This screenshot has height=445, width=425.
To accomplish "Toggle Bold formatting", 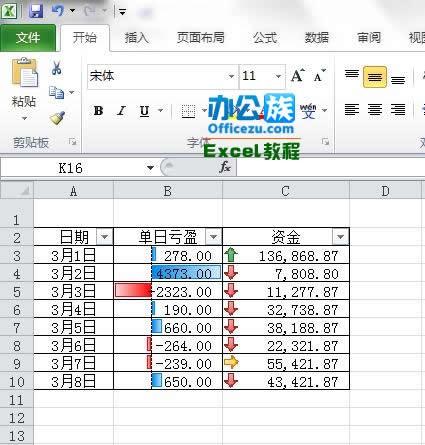I will 98,111.
